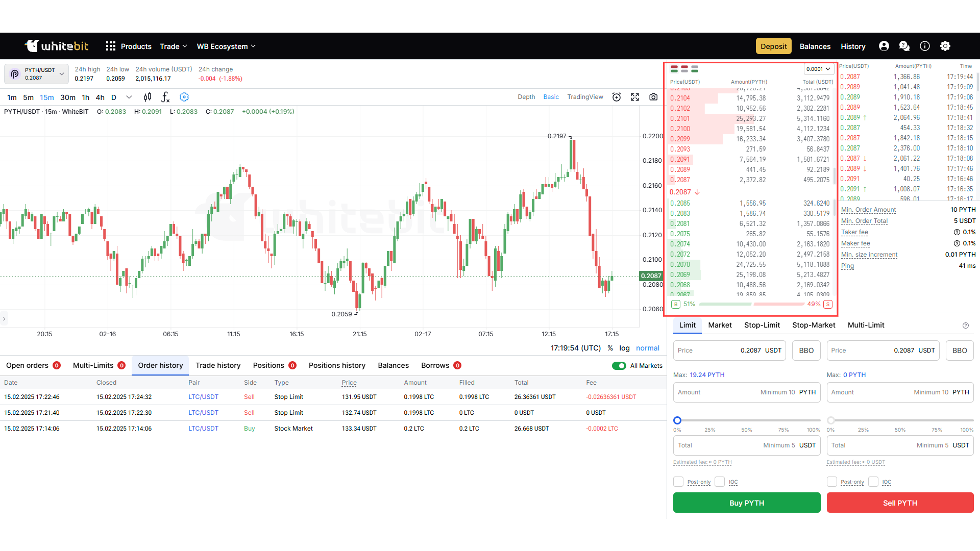Screen dimensions: 980x551
Task: Open the Products grid icon
Action: coord(111,46)
